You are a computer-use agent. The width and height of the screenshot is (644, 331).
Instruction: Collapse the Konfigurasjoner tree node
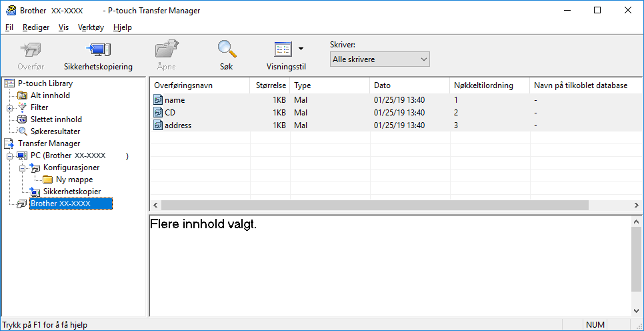click(22, 168)
